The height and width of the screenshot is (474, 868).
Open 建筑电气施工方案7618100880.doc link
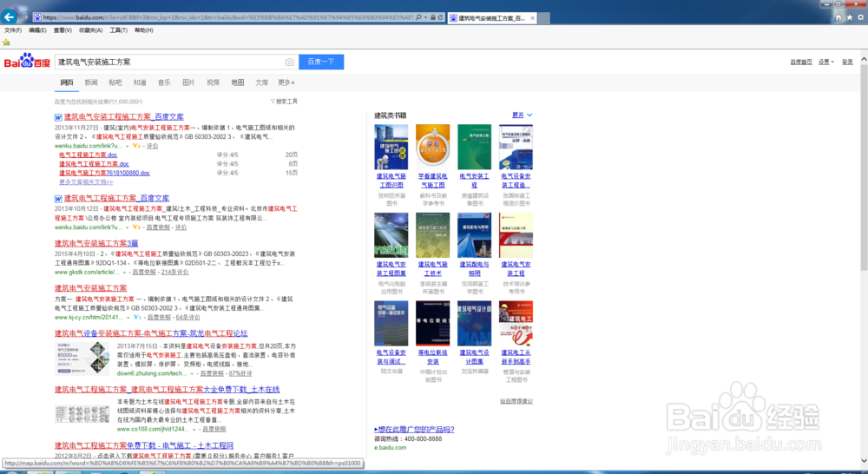click(104, 174)
